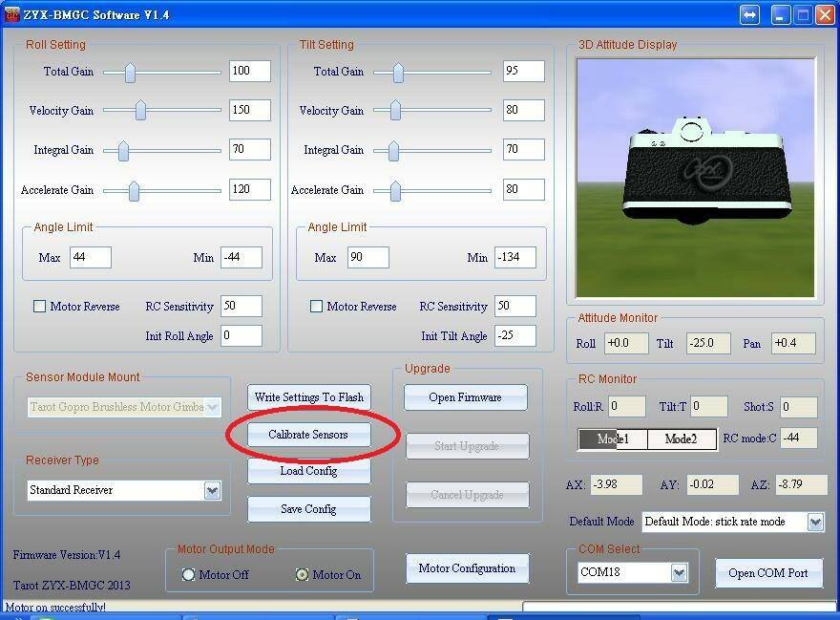840x620 pixels.
Task: Minimize the ZYX-BMGC window
Action: [780, 14]
